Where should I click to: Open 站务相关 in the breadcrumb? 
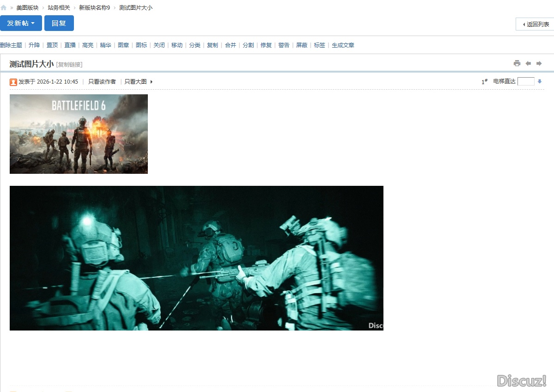[59, 8]
